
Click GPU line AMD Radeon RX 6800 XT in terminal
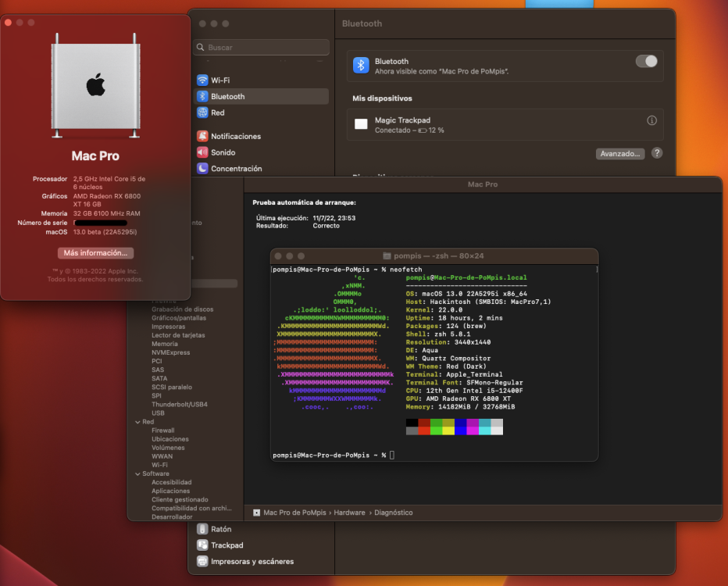459,398
